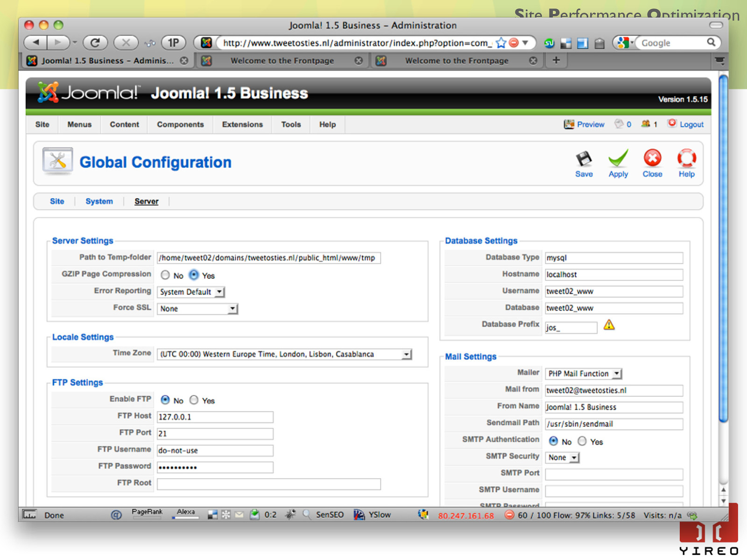The width and height of the screenshot is (747, 560).
Task: Click the Path to Temp-folder field
Action: (269, 258)
